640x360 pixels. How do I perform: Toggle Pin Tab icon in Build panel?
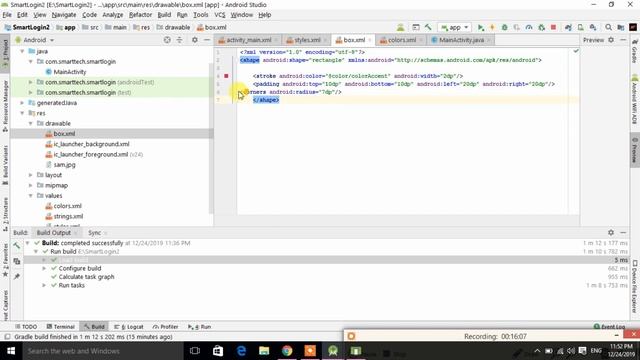(x=17, y=277)
